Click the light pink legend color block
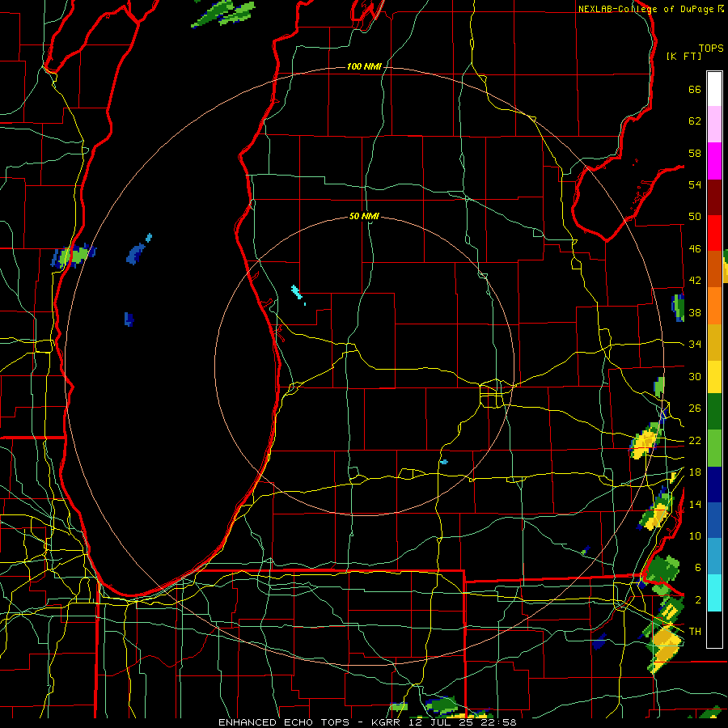 pos(714,125)
